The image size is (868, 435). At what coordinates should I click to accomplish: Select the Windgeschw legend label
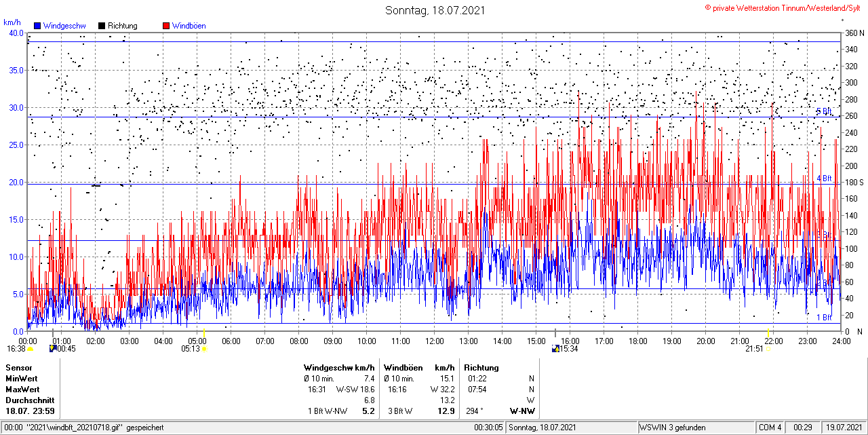click(64, 26)
